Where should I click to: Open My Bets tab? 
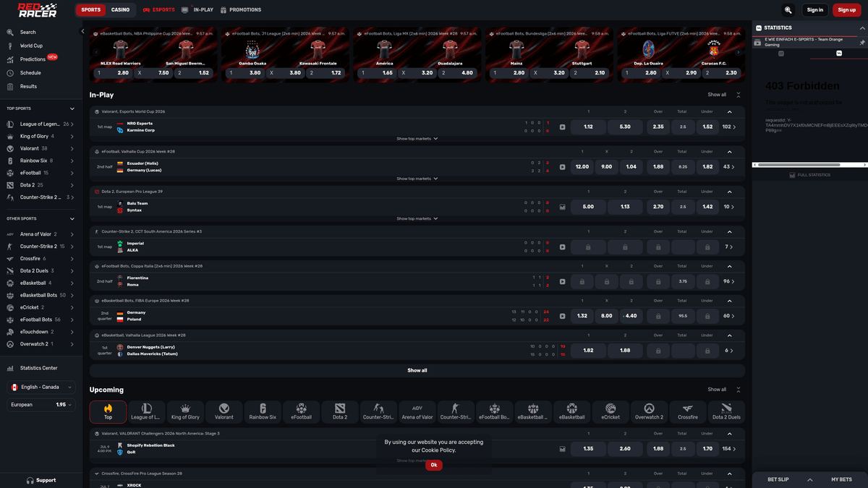coord(841,479)
